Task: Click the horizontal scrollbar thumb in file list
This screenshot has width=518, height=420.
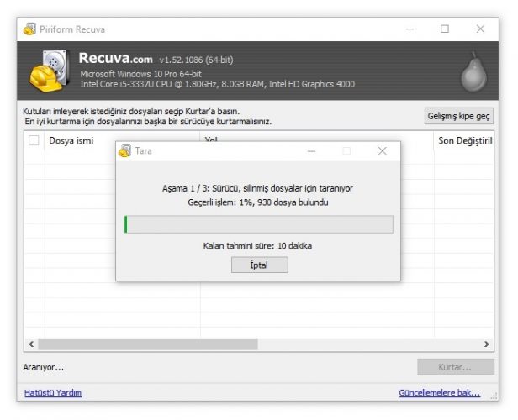Action: pyautogui.click(x=148, y=344)
